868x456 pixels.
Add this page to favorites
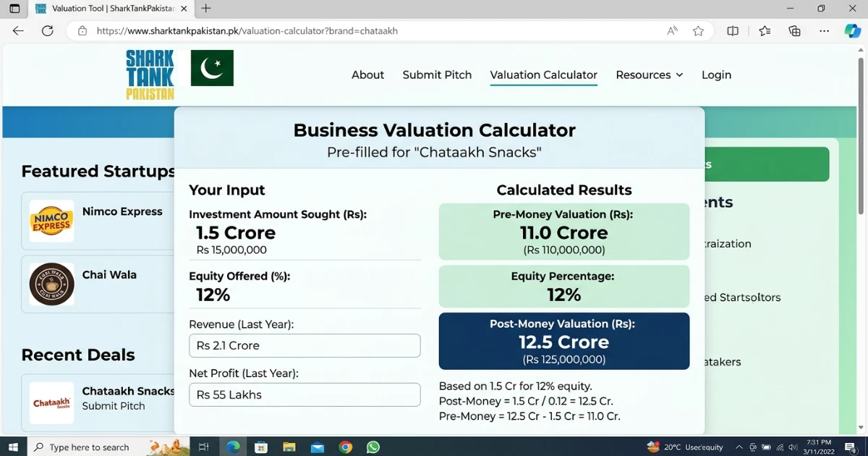point(698,31)
